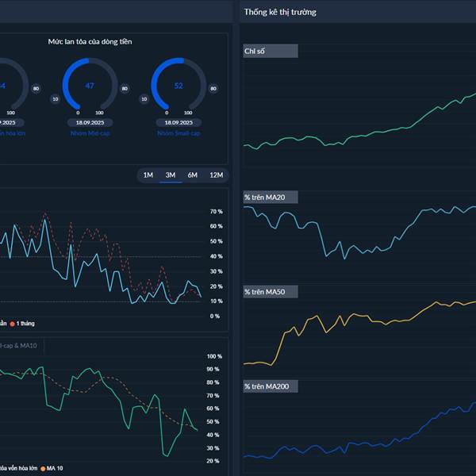Click the 'Chỉ số' chart label
The image size is (476, 476).
coord(271,51)
